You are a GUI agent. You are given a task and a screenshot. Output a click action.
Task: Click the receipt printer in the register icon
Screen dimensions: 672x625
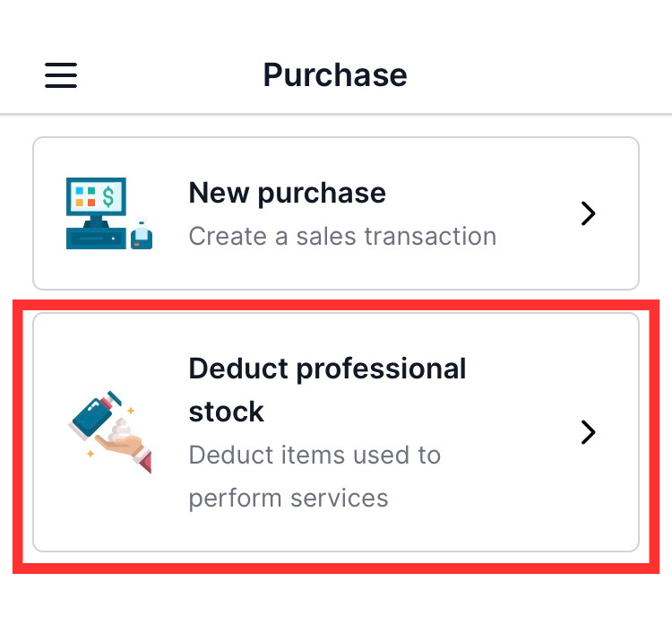pos(142,235)
